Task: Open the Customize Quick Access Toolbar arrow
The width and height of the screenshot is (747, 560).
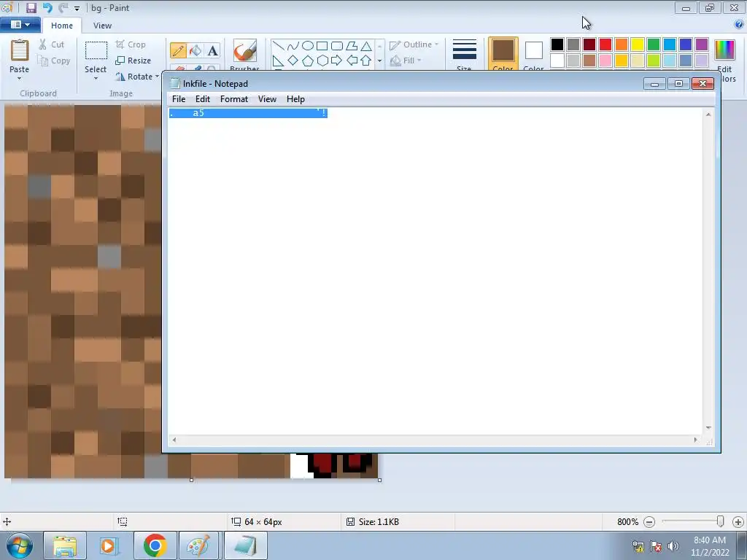Action: point(77,9)
